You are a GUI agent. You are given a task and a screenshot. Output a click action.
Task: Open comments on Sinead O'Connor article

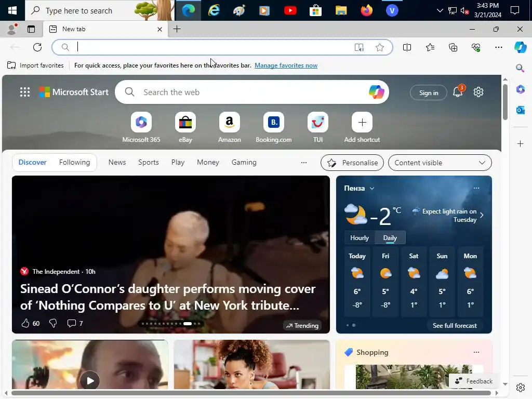pyautogui.click(x=75, y=323)
